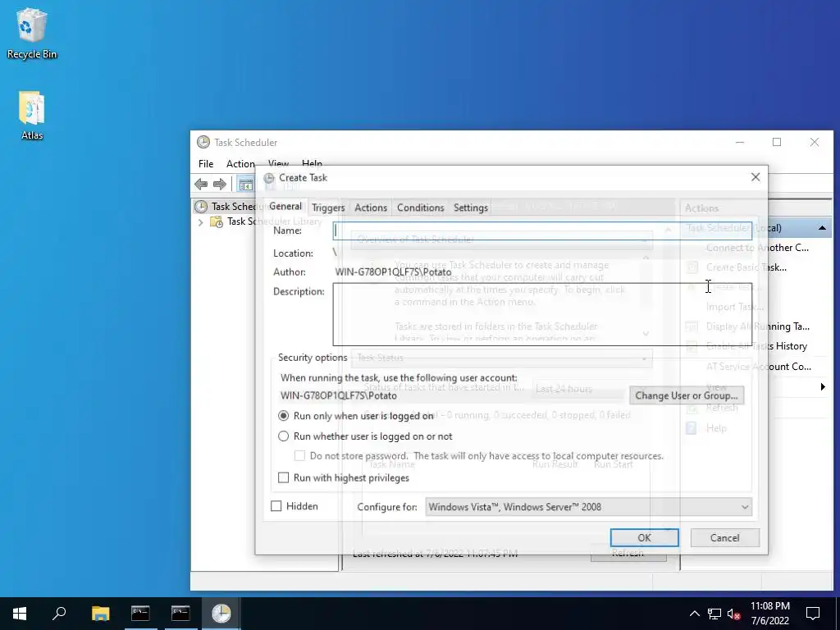
Task: Expand the Task Scheduler Library tree node
Action: pos(200,222)
